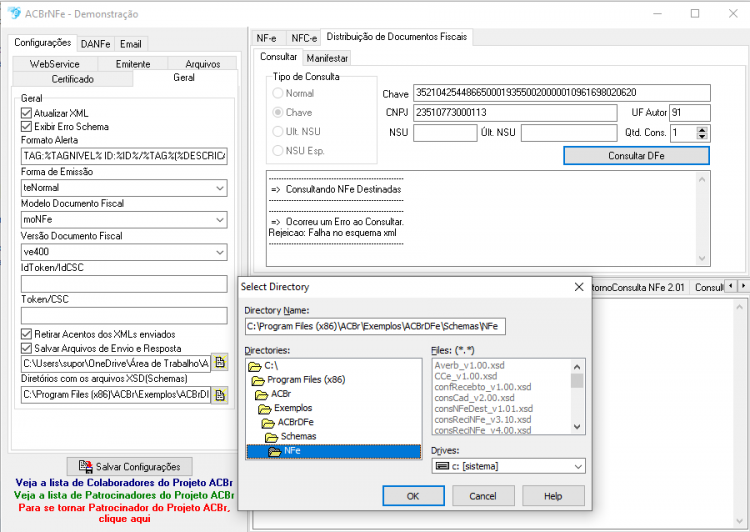Toggle Salvar Arquivos de Envio e Resposta

[26, 348]
